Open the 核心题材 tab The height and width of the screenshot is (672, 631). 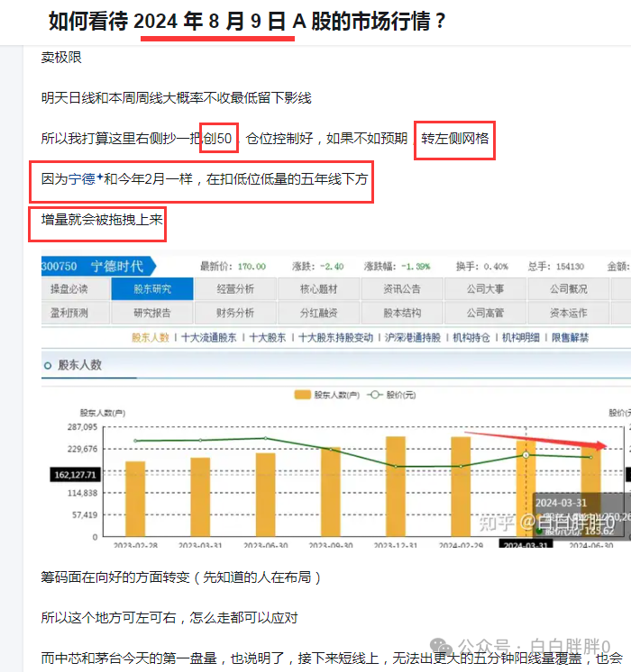318,289
